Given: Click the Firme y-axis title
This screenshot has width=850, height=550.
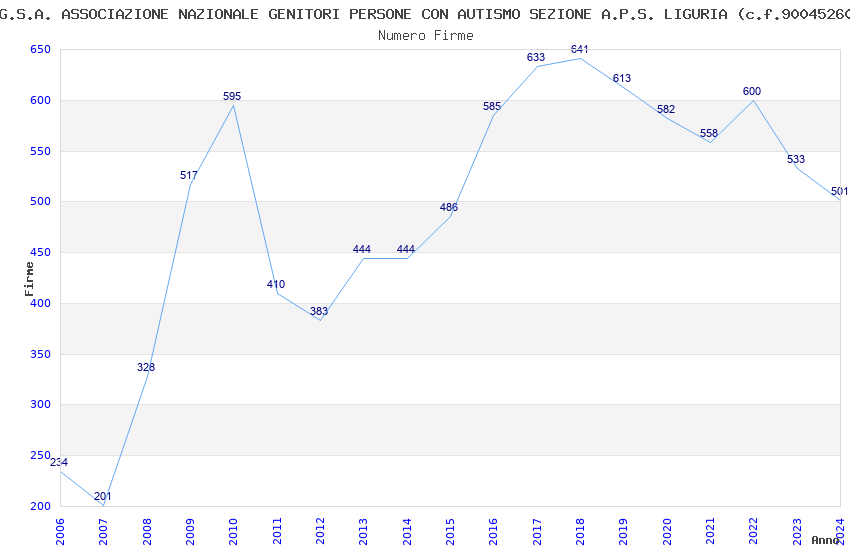Looking at the screenshot, I should click(29, 279).
